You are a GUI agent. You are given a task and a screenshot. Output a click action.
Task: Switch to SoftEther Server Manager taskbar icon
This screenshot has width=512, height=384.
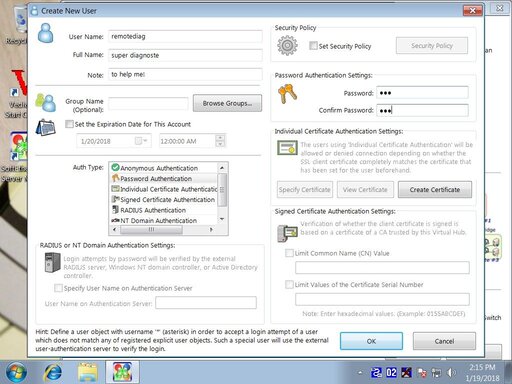point(122,372)
